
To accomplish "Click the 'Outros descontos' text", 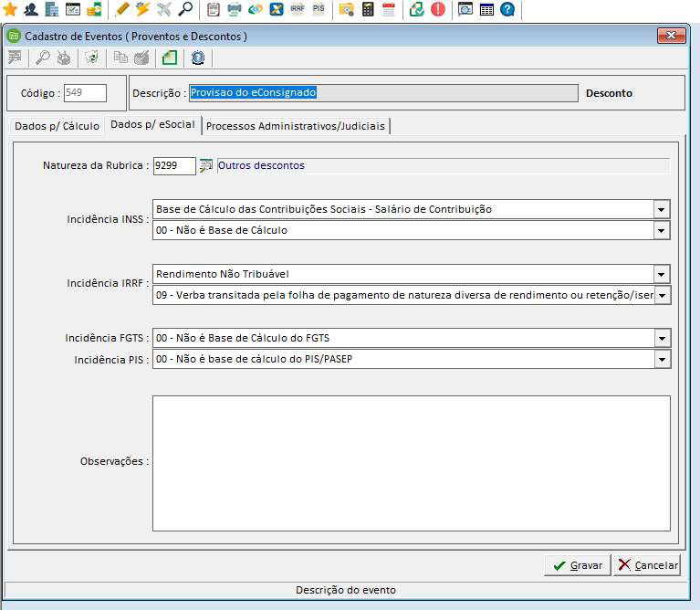I will coord(261,165).
